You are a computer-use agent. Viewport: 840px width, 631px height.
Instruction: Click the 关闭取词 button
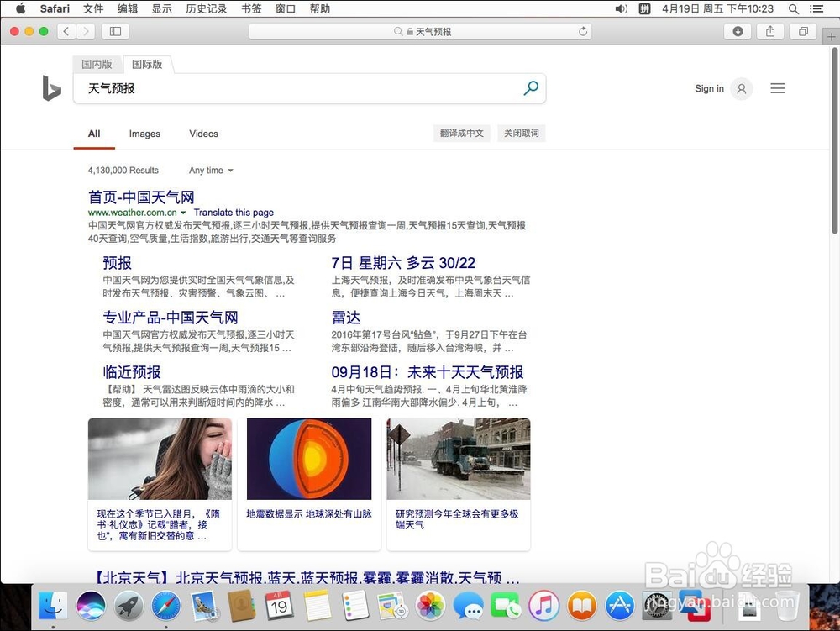[522, 134]
